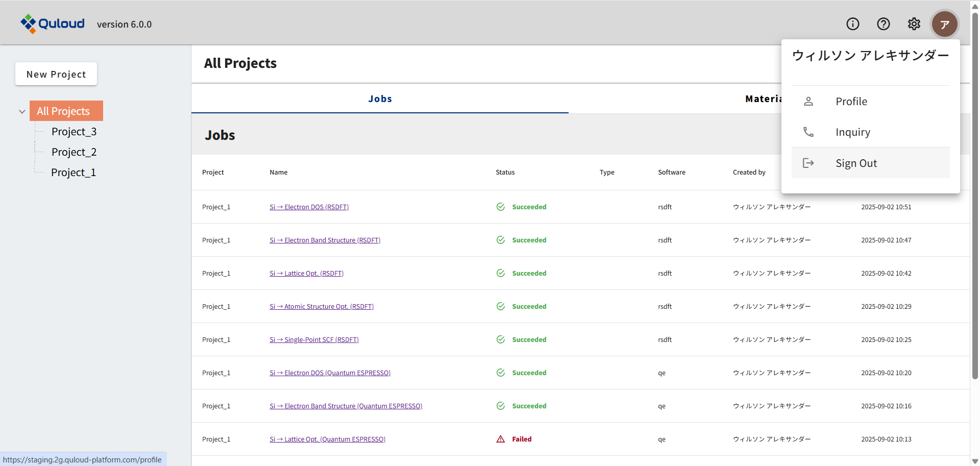The image size is (980, 466).
Task: Open the Si Electron DOS (RSDFT) job link
Action: (309, 207)
